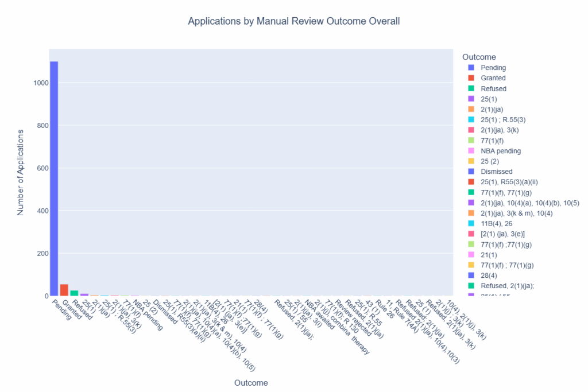This screenshot has width=588, height=392.
Task: Toggle the Dismissed legend entry
Action: (x=496, y=172)
